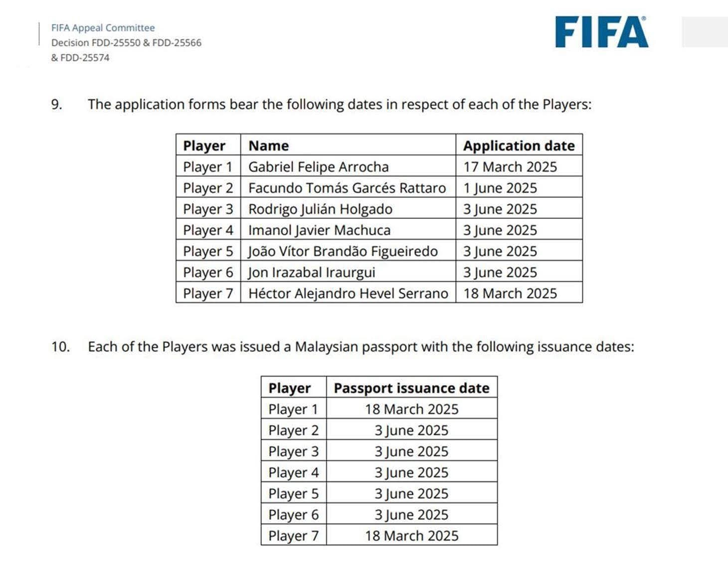Click the grey box right of FIFA logo
Screen dimensions: 728x561
click(704, 32)
